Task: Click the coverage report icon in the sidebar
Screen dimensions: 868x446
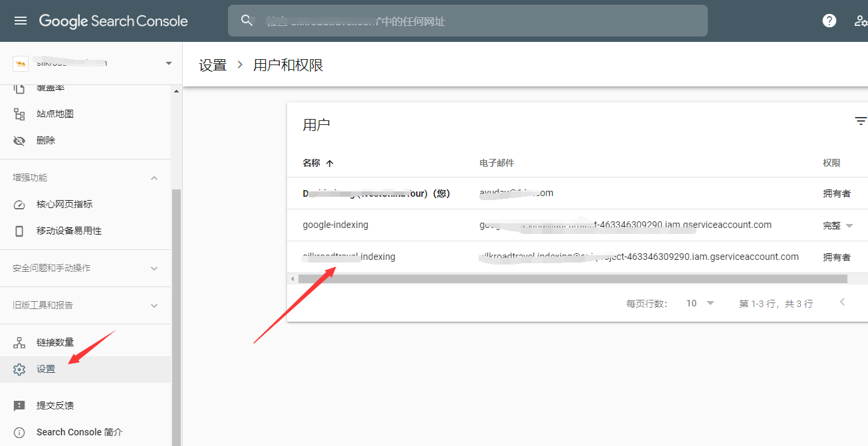Action: pos(19,88)
